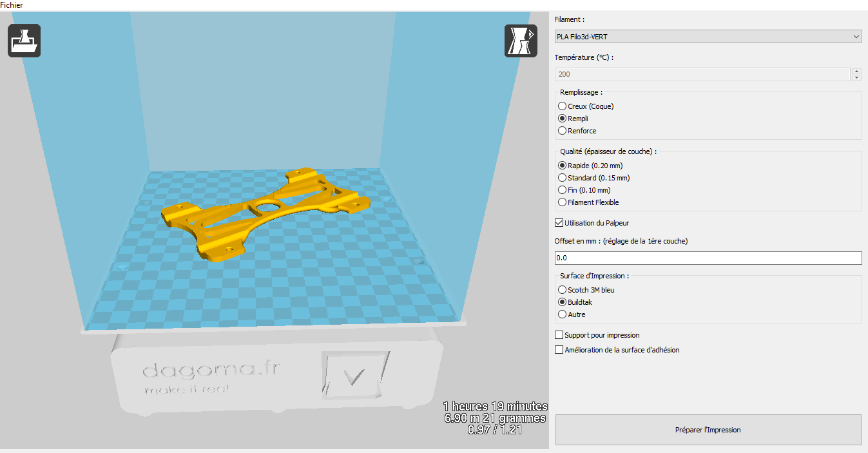Click the Qualité (épaisseur de couche) : label

pyautogui.click(x=608, y=151)
